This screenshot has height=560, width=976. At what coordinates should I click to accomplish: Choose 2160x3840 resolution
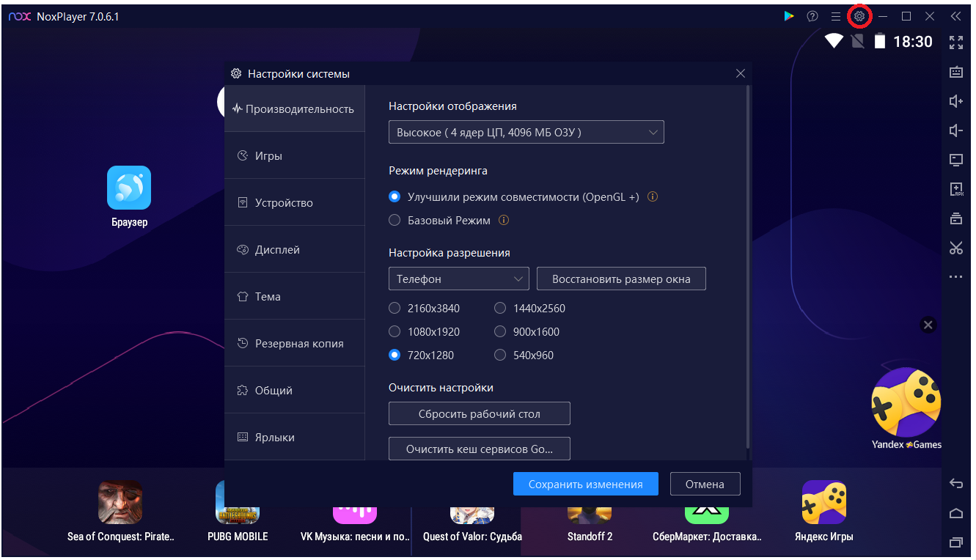click(x=395, y=309)
